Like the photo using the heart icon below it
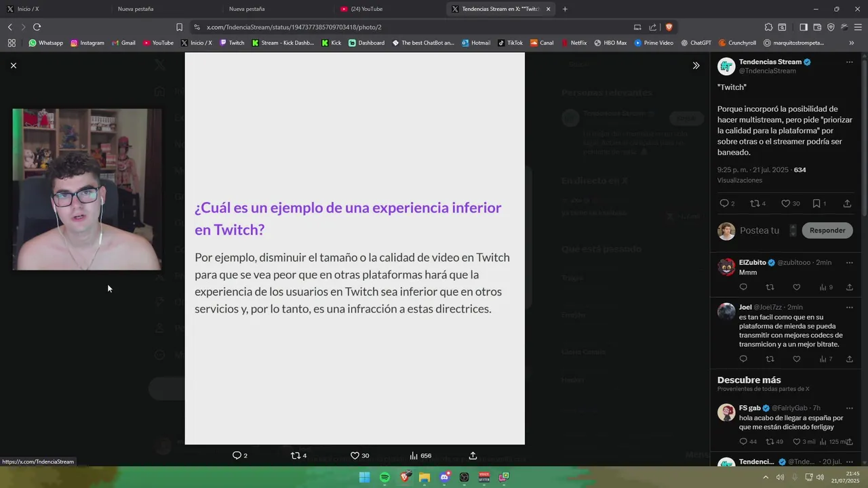 tap(355, 455)
